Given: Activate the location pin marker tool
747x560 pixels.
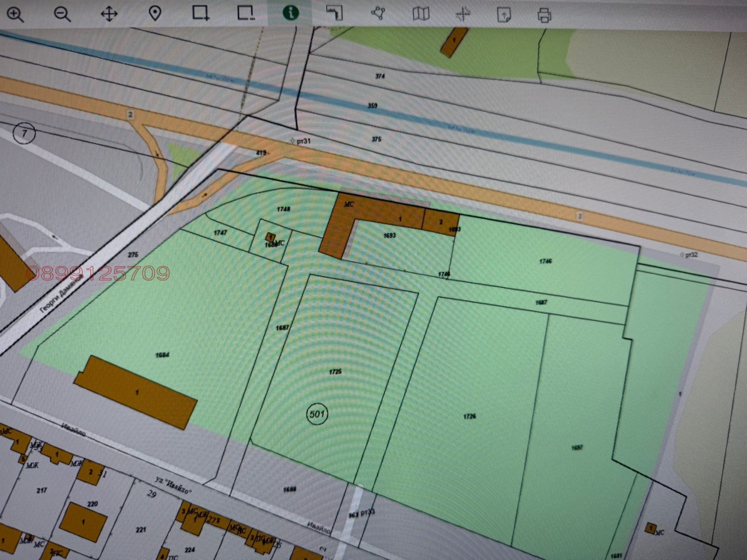Looking at the screenshot, I should (x=155, y=14).
